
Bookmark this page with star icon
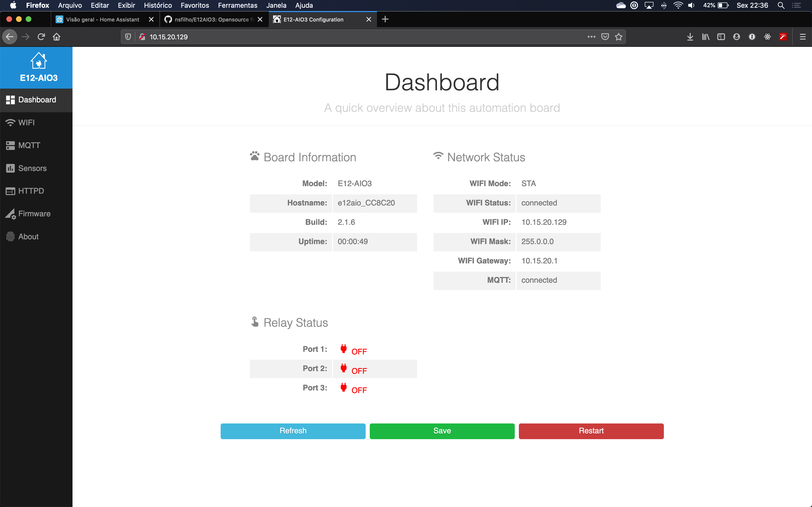618,37
